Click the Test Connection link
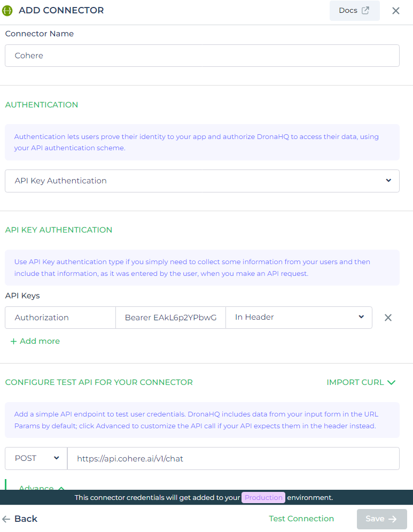 coord(301,519)
